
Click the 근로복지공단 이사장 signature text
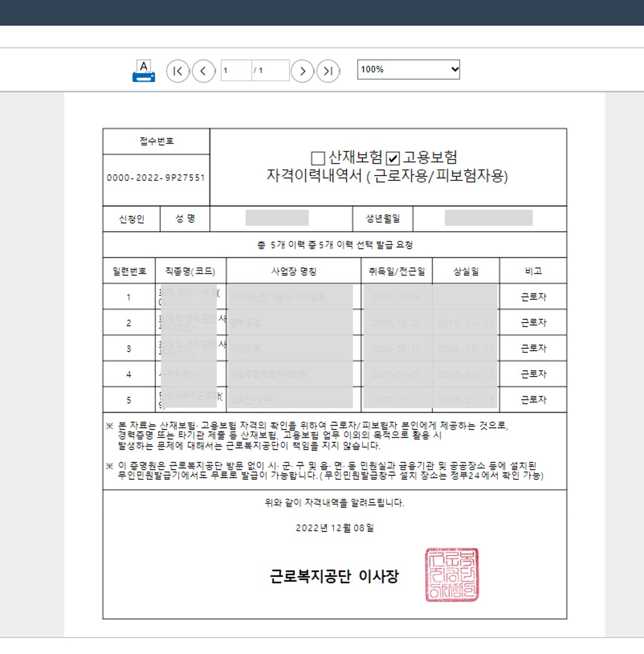335,576
